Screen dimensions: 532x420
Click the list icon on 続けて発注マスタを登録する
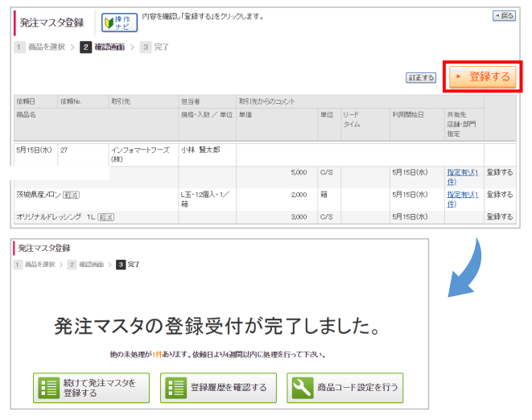[x=48, y=388]
